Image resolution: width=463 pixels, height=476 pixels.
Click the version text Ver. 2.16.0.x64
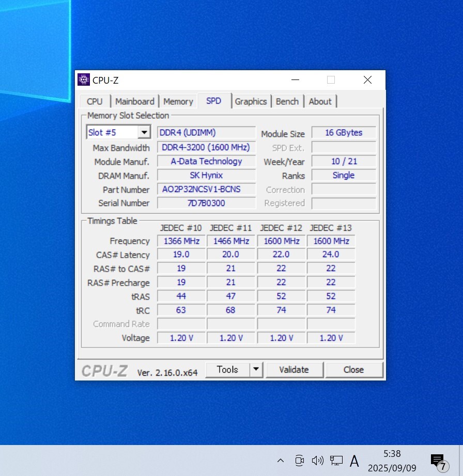pyautogui.click(x=167, y=372)
